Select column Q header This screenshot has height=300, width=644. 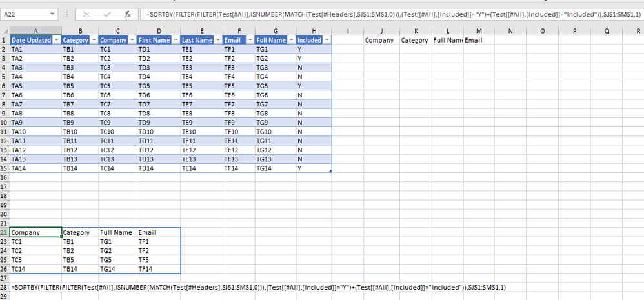[607, 31]
